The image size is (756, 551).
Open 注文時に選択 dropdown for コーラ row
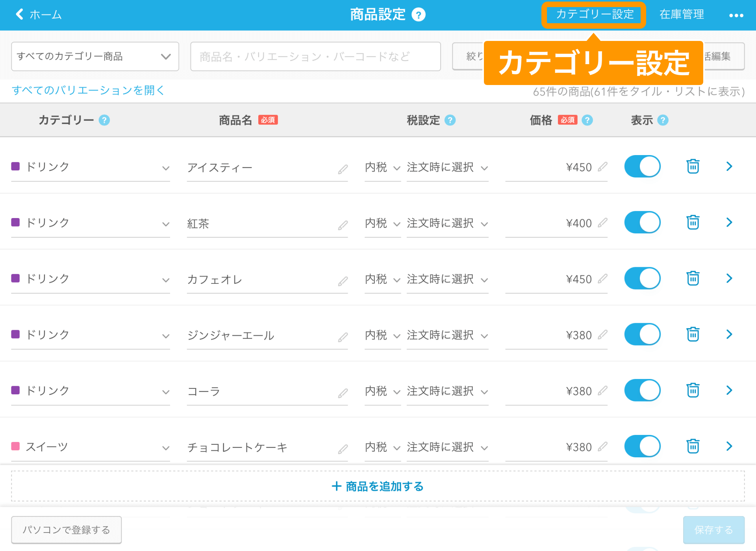448,391
